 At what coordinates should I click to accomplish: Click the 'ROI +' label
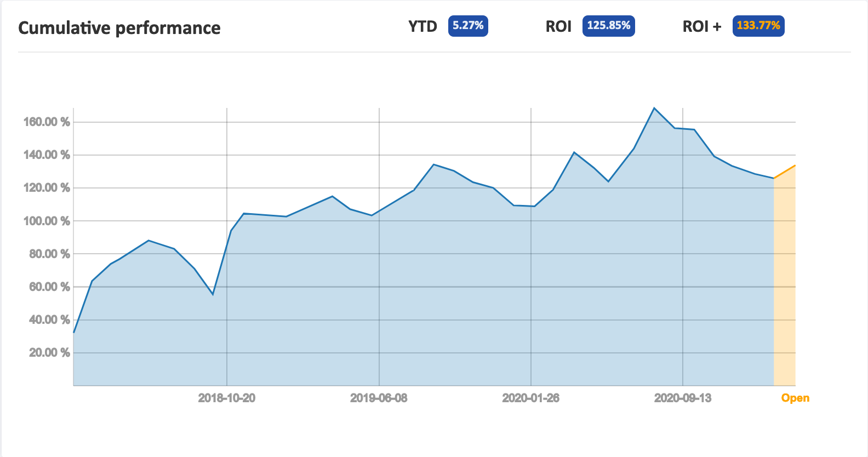(702, 26)
